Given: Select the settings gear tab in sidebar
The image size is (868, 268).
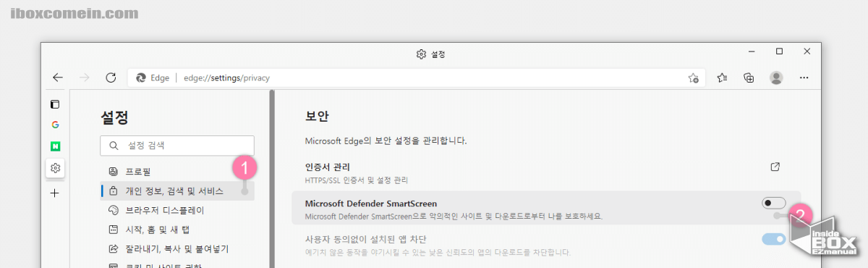Looking at the screenshot, I should [55, 169].
